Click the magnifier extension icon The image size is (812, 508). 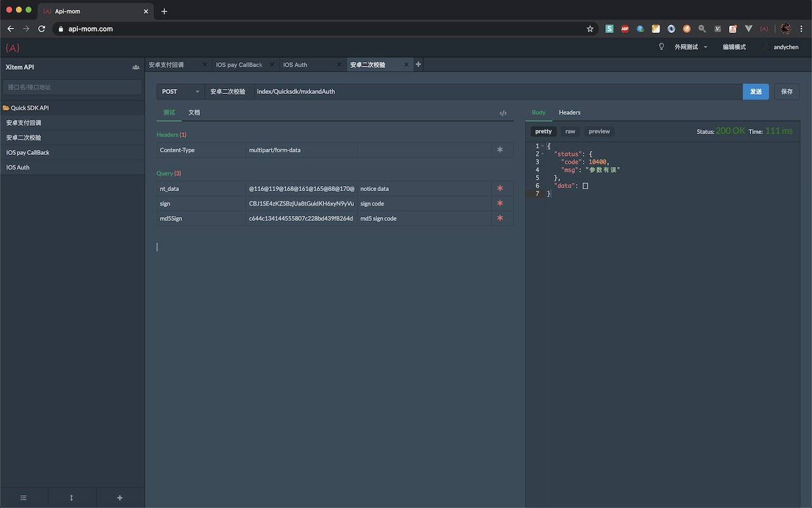pos(702,29)
